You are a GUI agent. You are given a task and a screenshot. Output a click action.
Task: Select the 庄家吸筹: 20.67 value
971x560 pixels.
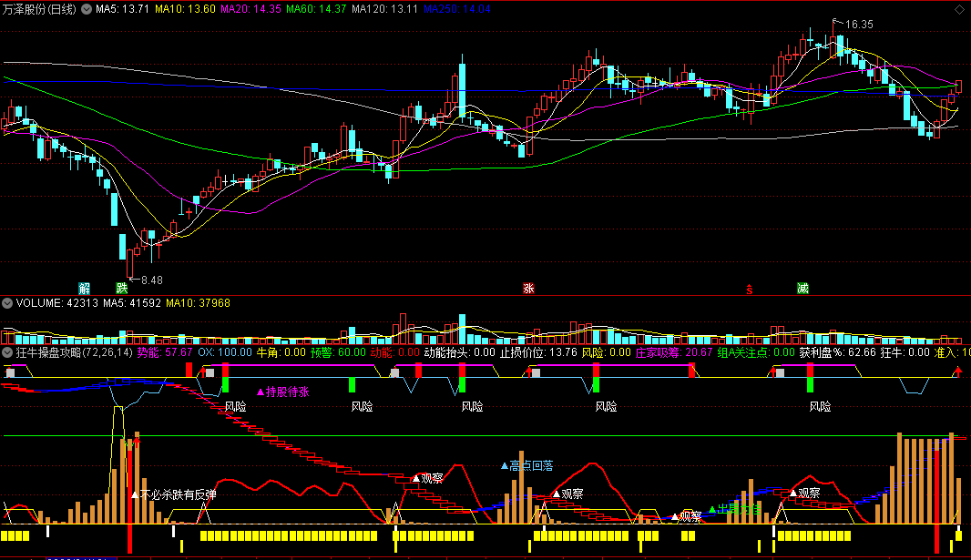pyautogui.click(x=674, y=352)
